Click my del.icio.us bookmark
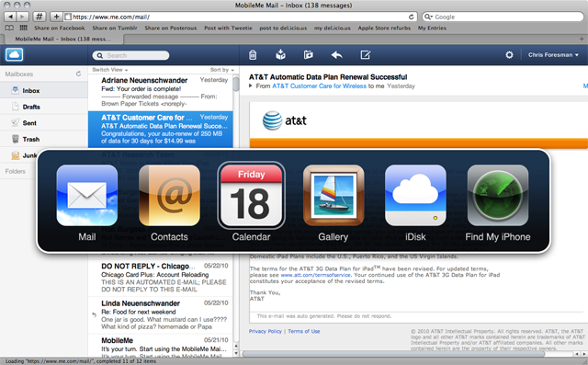The width and height of the screenshot is (588, 365). 333,28
